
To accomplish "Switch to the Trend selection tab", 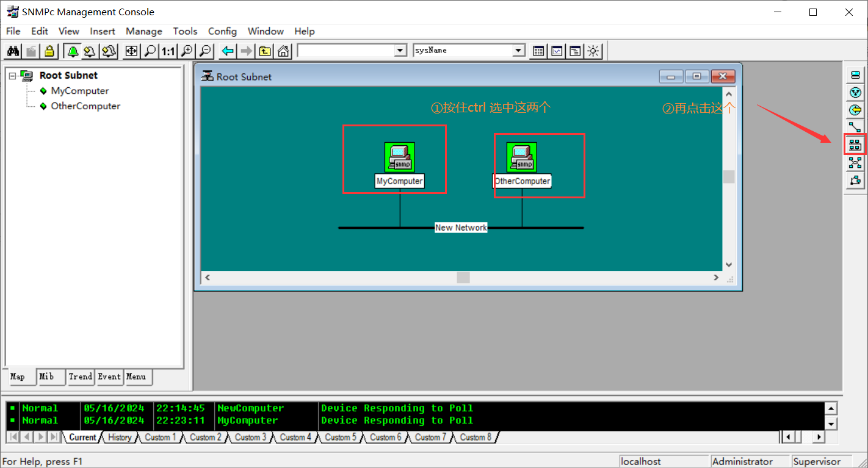I will pyautogui.click(x=81, y=377).
